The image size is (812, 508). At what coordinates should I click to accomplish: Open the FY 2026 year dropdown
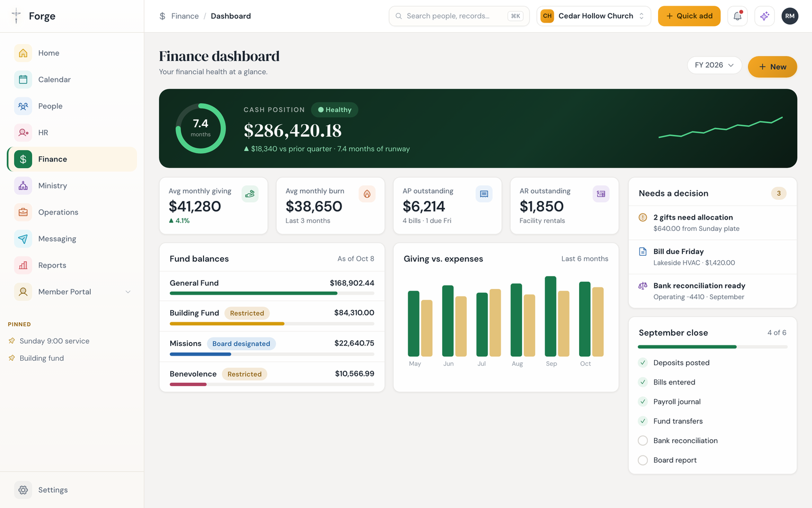click(x=714, y=65)
